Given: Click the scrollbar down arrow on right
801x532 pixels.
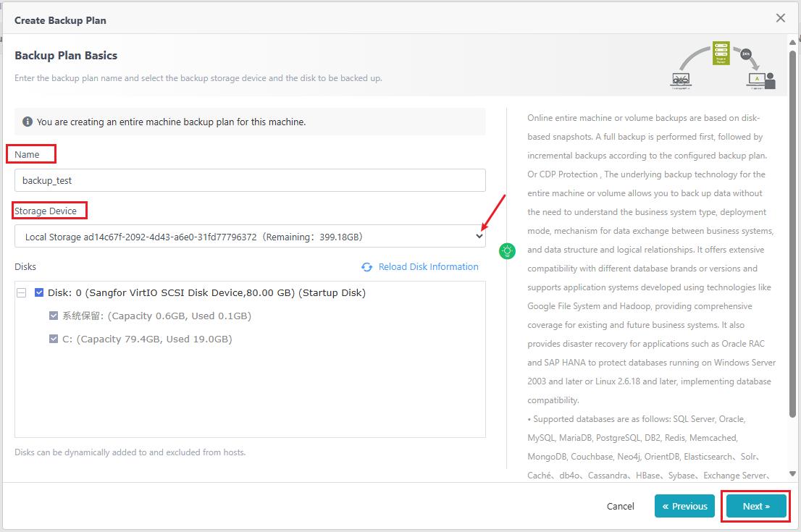Looking at the screenshot, I should click(x=792, y=474).
